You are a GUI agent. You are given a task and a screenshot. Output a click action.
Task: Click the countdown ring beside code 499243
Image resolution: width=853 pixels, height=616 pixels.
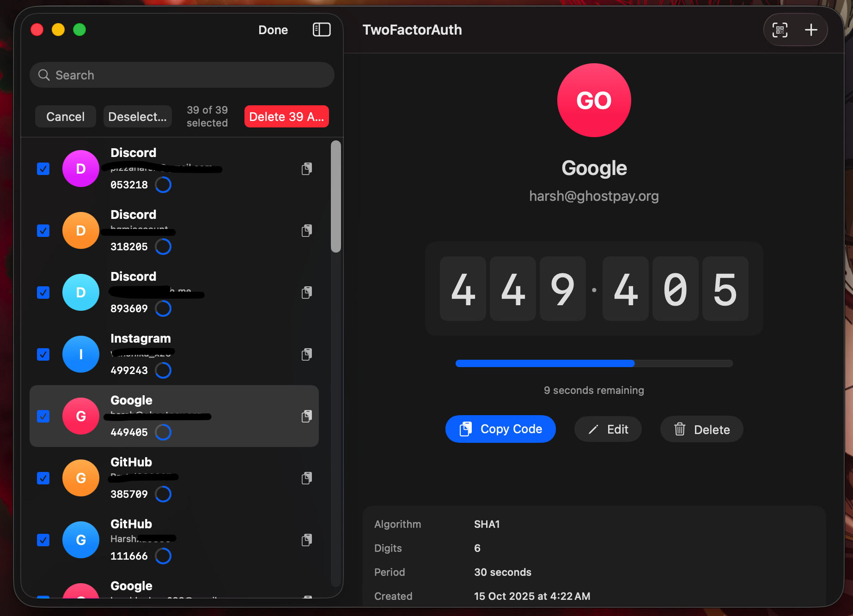click(163, 370)
